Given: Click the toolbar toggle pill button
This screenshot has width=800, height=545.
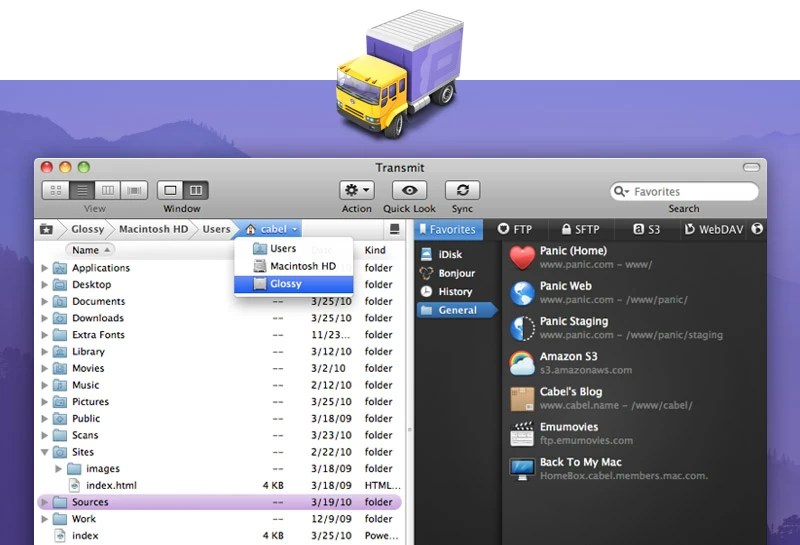Looking at the screenshot, I should 751,167.
